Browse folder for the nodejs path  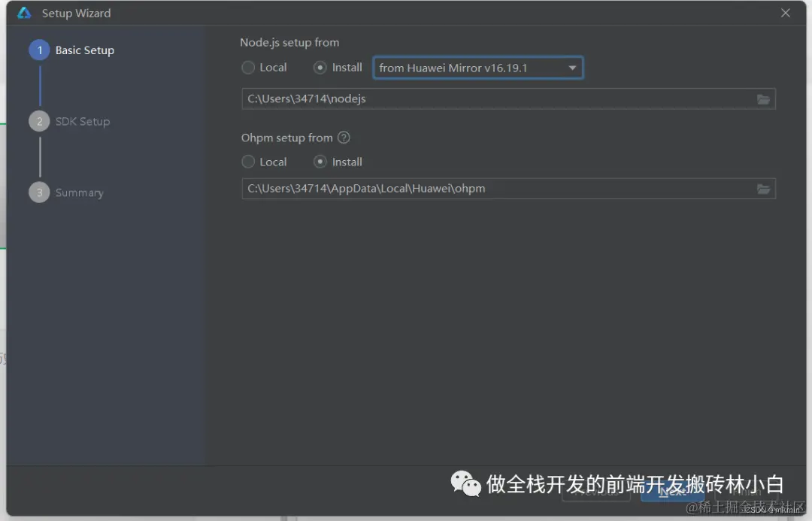pyautogui.click(x=763, y=99)
